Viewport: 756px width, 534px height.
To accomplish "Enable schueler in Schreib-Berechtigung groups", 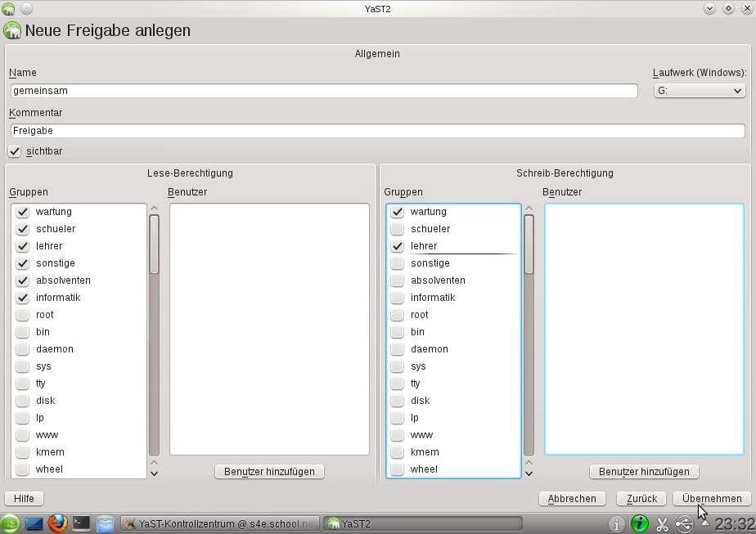I will [397, 229].
